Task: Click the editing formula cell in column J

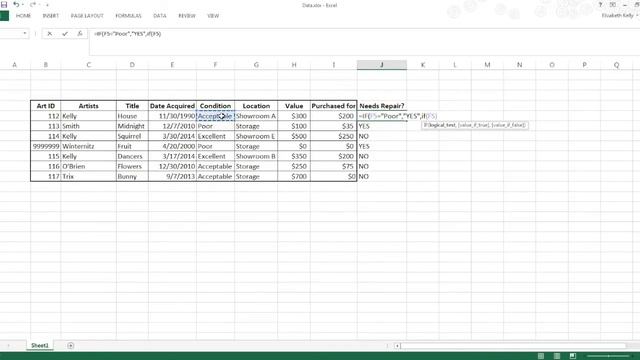Action: click(382, 116)
